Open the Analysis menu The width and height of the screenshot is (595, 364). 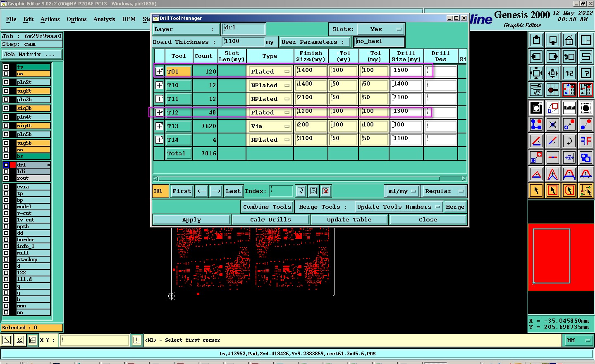pos(104,19)
